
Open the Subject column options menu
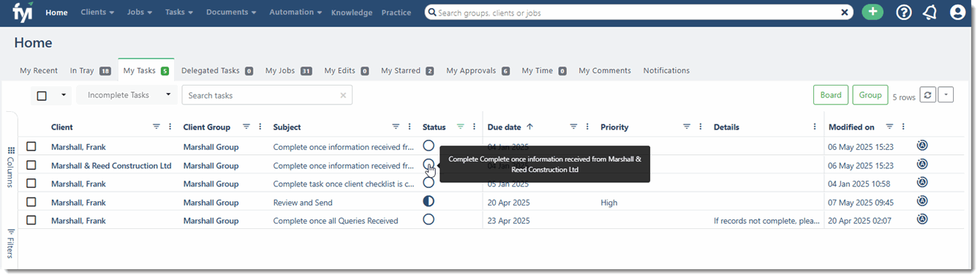[x=409, y=127]
